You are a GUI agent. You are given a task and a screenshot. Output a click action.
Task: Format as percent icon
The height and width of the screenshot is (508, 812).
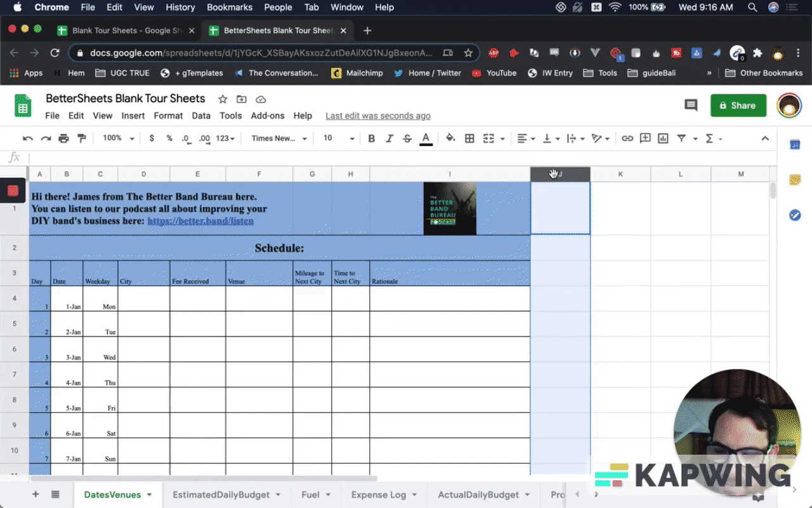pyautogui.click(x=169, y=138)
